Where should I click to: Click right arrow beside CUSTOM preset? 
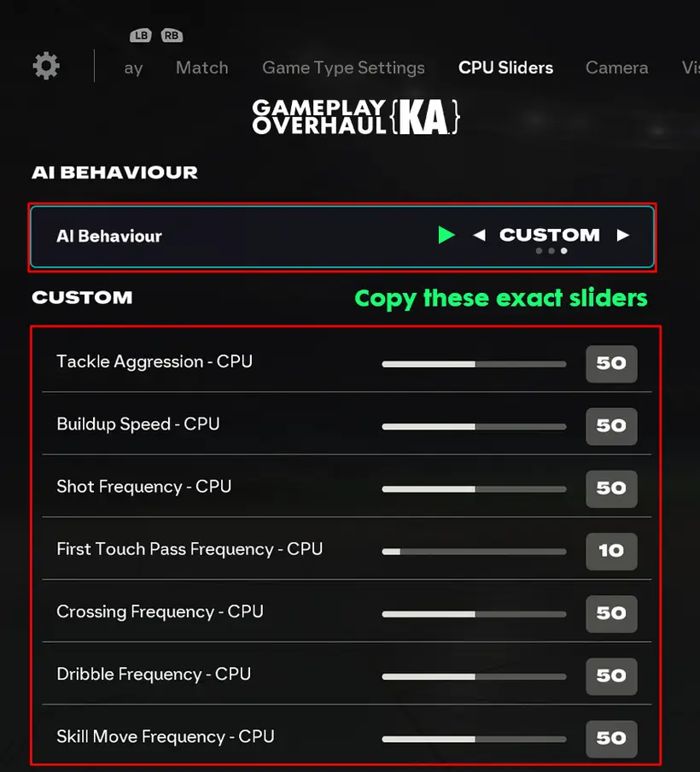click(x=623, y=235)
